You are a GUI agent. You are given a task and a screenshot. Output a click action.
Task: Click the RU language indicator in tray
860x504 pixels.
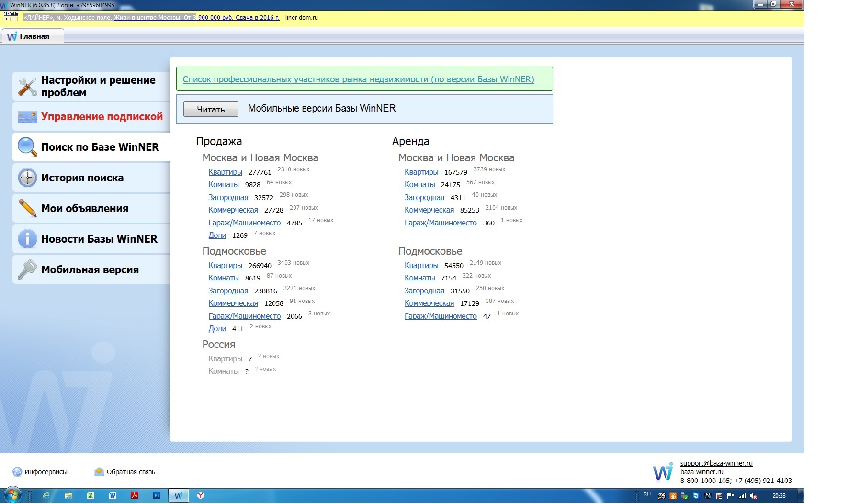[647, 494]
